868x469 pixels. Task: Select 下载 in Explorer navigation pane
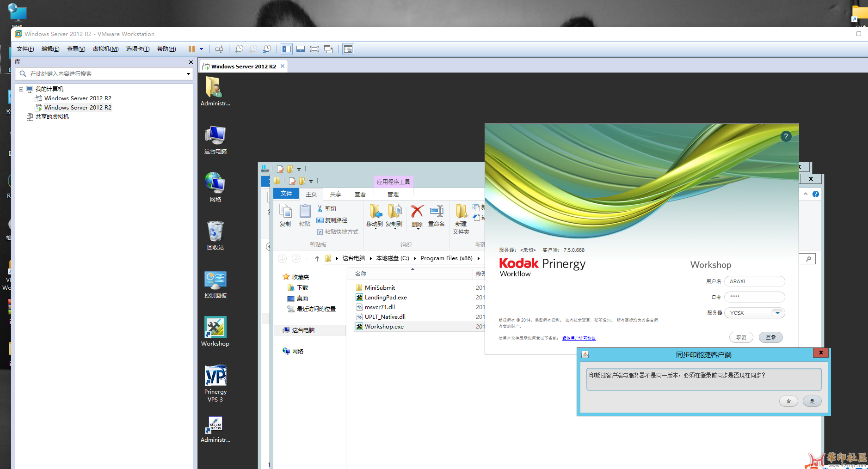click(x=298, y=288)
